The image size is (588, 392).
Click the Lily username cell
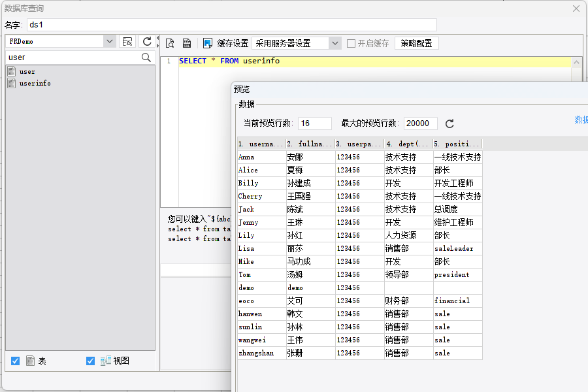pyautogui.click(x=262, y=236)
